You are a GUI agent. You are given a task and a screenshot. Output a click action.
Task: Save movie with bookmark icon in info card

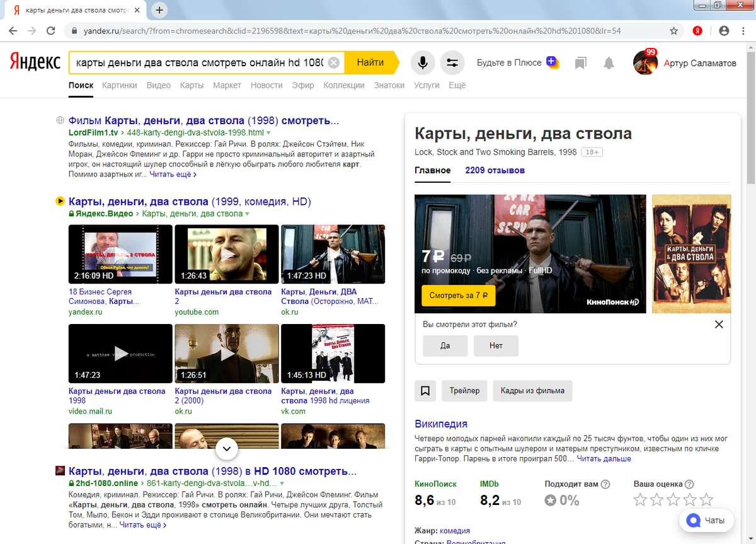(x=425, y=391)
